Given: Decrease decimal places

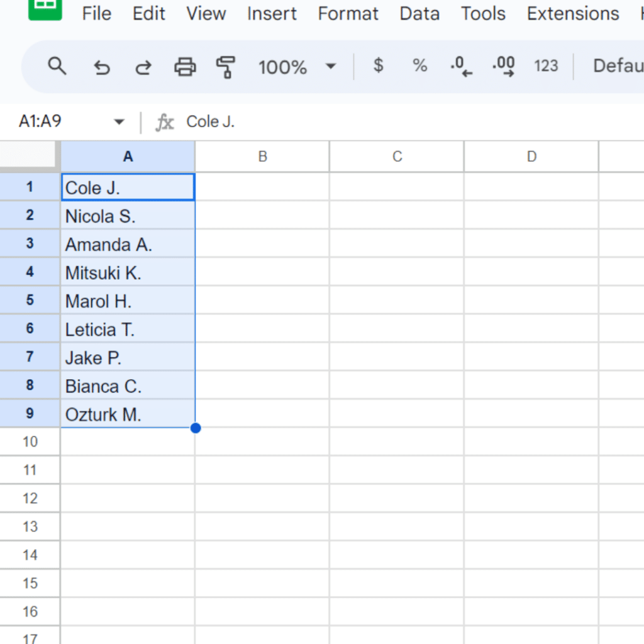Looking at the screenshot, I should coord(461,67).
